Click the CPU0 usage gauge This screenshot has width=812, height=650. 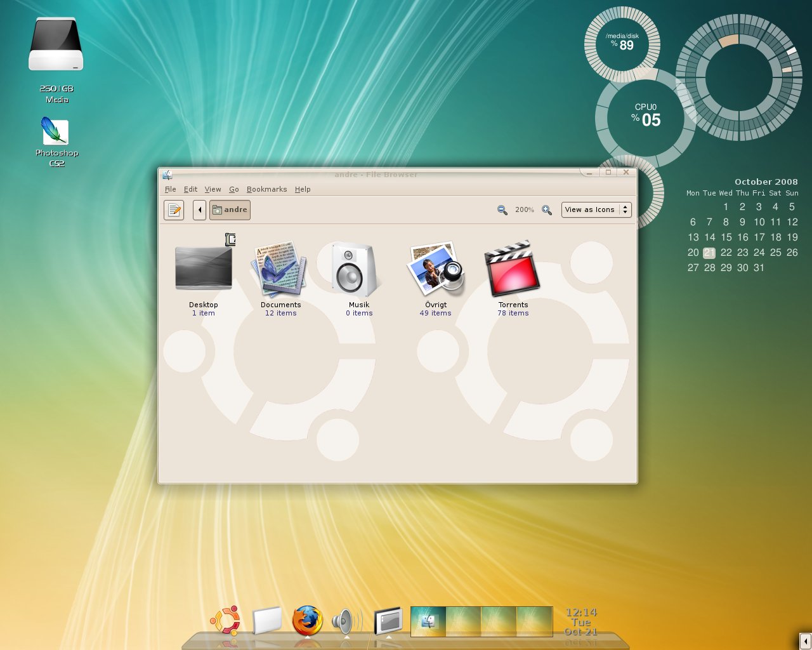pyautogui.click(x=646, y=118)
